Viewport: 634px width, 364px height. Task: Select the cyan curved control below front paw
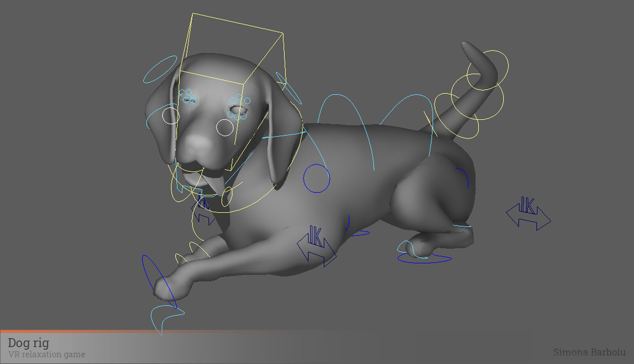click(x=168, y=320)
